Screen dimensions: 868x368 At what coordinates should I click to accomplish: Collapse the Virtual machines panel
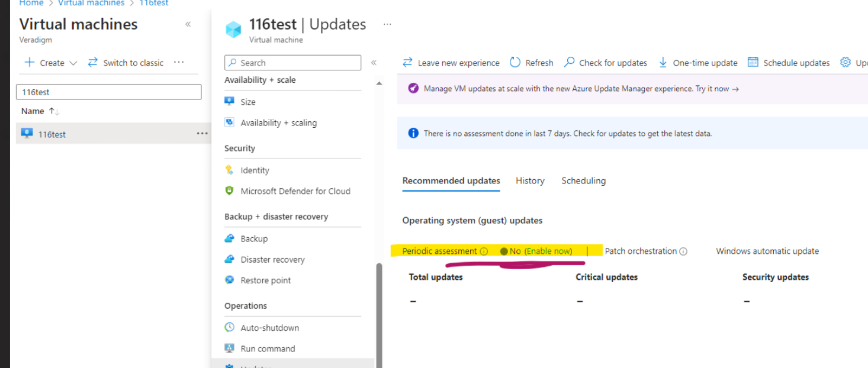pyautogui.click(x=188, y=24)
